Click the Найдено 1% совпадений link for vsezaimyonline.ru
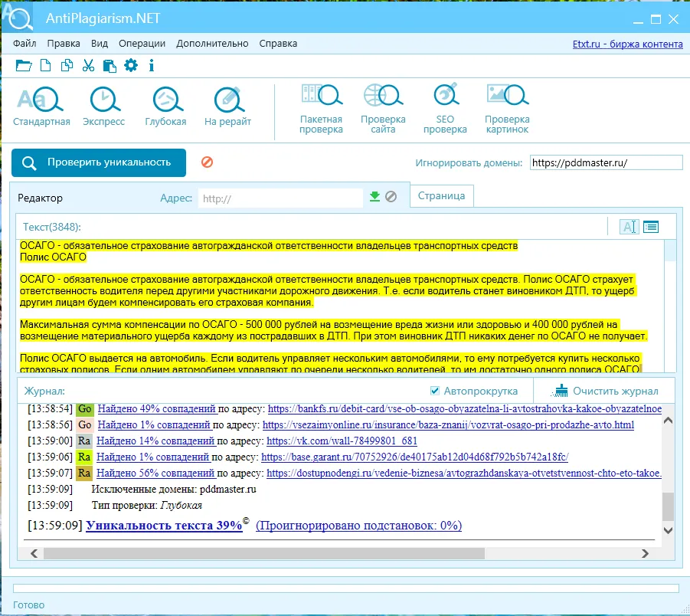This screenshot has width=690, height=616. point(154,425)
